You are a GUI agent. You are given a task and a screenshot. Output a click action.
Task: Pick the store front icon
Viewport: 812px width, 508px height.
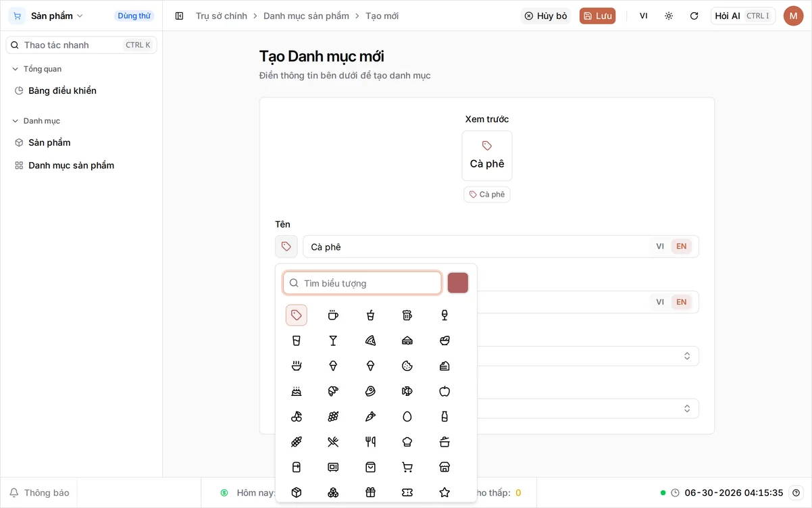[445, 467]
